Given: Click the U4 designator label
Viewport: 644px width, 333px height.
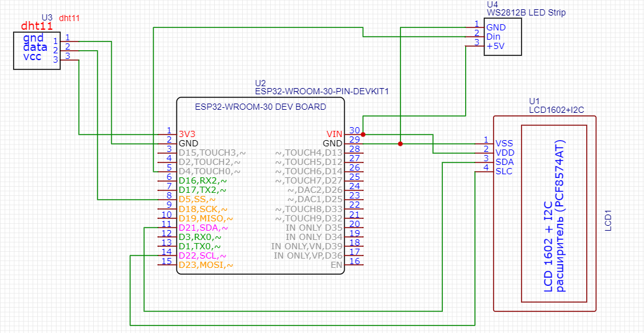Looking at the screenshot, I should click(x=492, y=4).
